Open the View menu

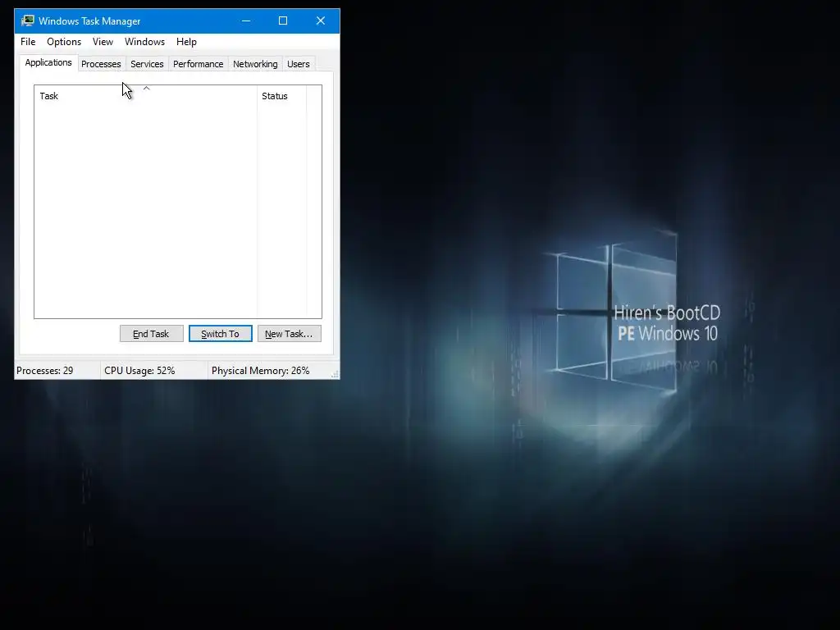click(103, 42)
